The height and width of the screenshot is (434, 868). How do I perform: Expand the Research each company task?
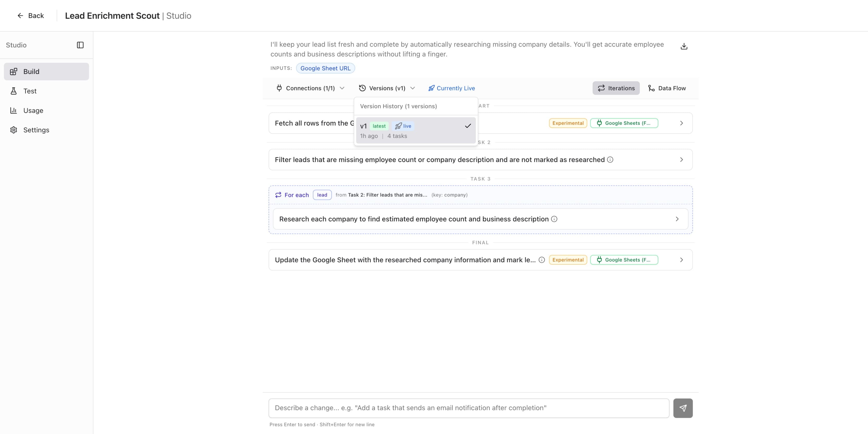pyautogui.click(x=677, y=219)
